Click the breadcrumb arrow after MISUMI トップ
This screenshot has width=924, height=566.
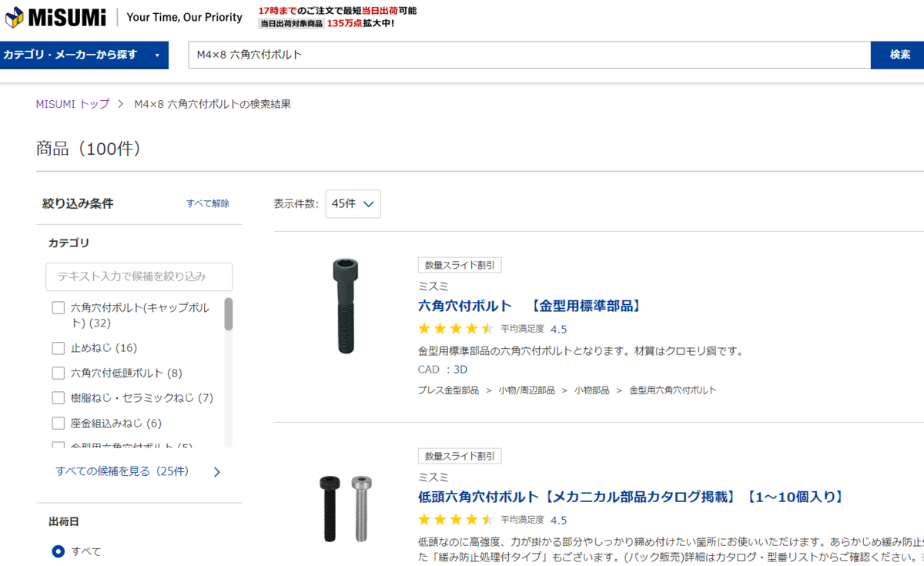(x=121, y=104)
